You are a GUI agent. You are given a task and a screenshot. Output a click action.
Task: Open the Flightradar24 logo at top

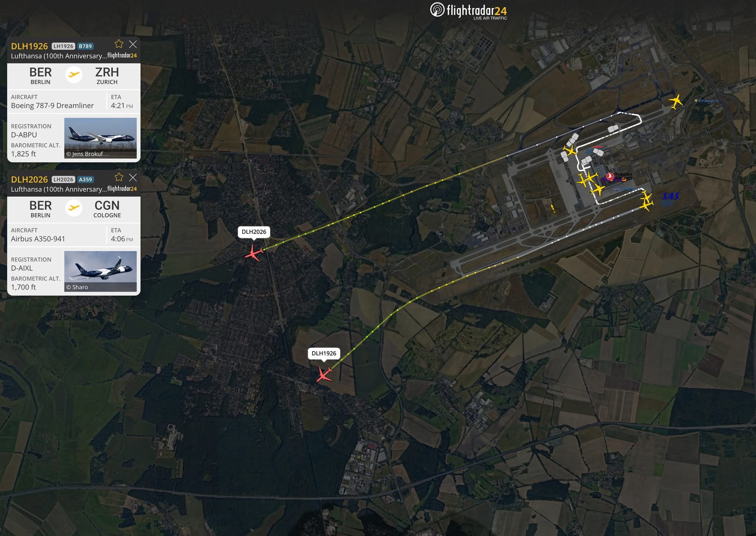click(x=468, y=10)
